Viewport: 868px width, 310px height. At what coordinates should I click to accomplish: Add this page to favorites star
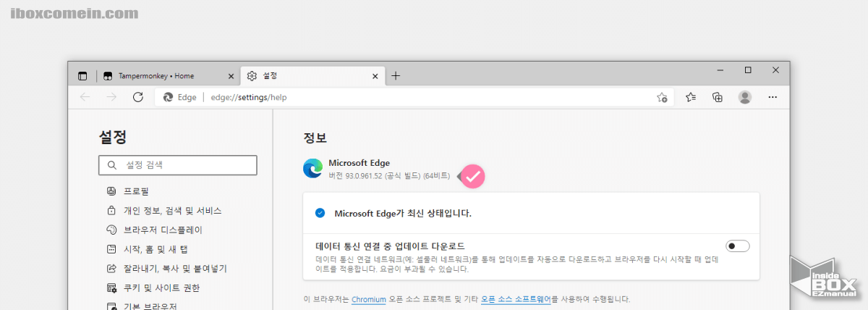pyautogui.click(x=662, y=97)
